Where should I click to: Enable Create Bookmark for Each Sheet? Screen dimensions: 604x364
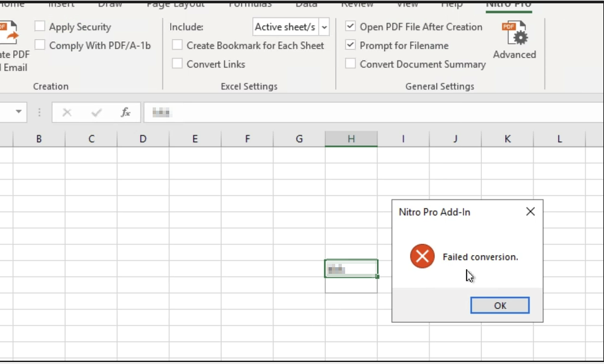coord(177,44)
